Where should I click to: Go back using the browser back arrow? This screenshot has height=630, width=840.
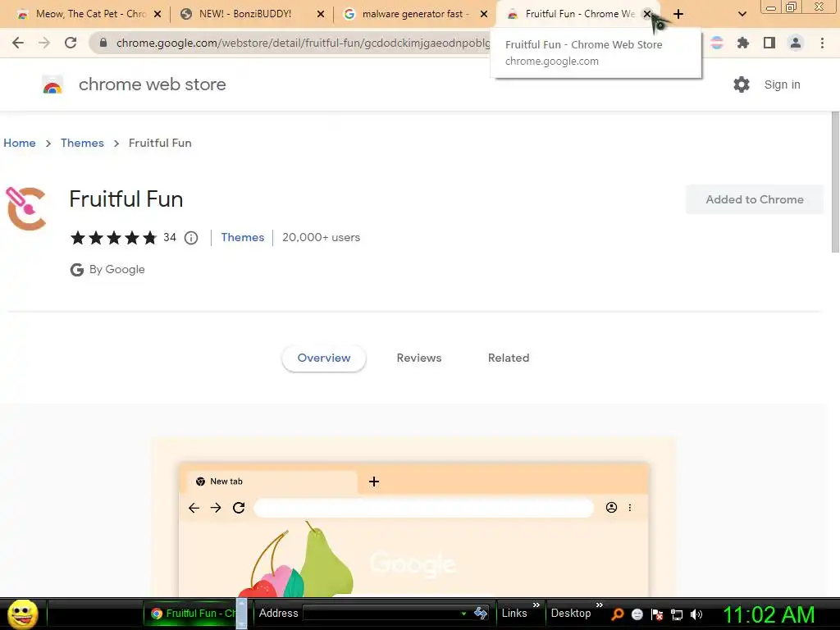(18, 43)
